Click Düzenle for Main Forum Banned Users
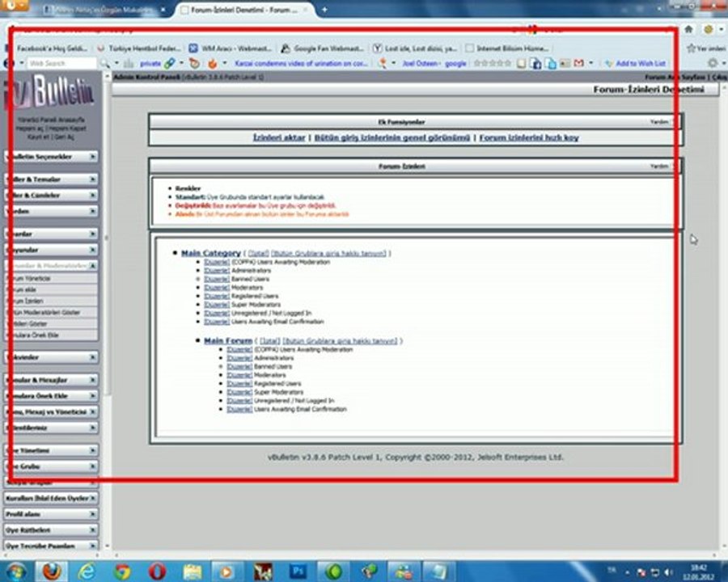 (239, 367)
